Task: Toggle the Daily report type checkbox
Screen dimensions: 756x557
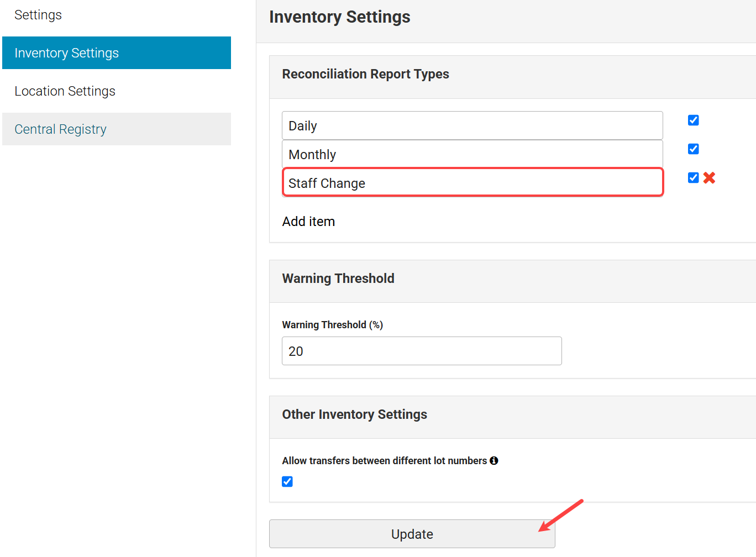Action: tap(694, 120)
